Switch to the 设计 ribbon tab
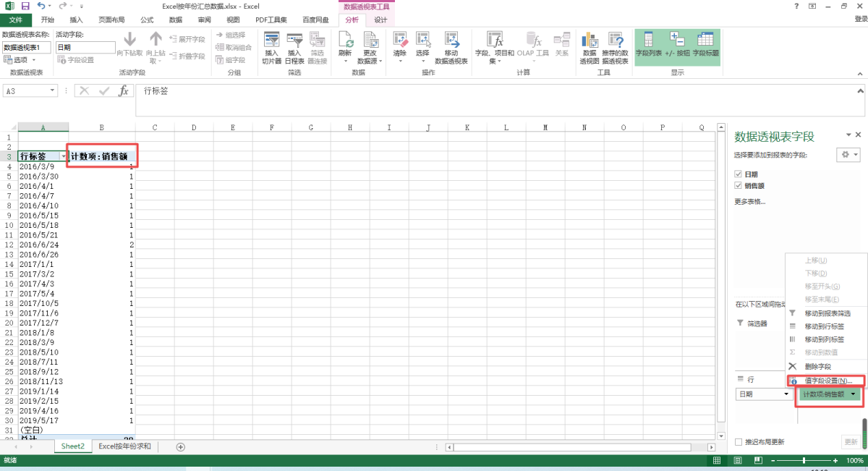This screenshot has height=471, width=868. 380,20
